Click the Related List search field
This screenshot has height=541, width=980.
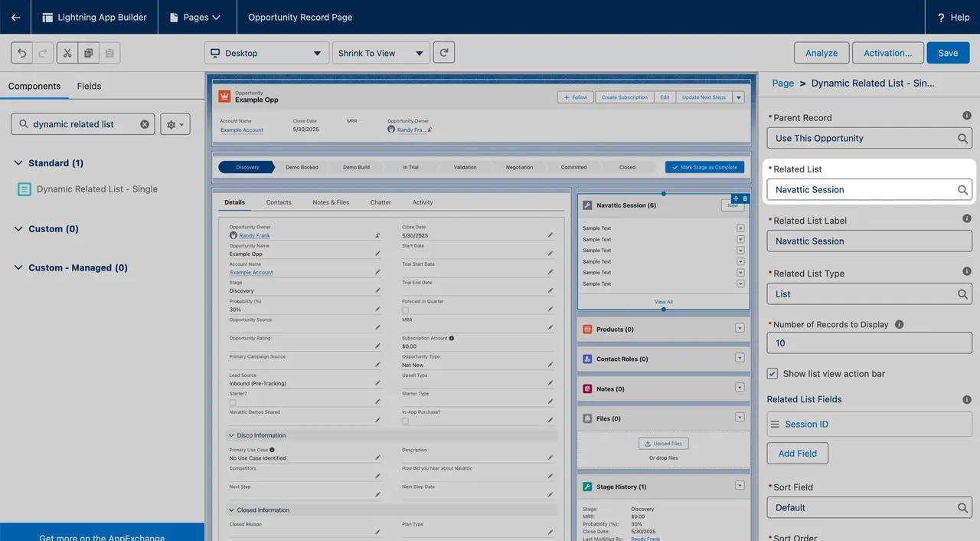pos(869,189)
